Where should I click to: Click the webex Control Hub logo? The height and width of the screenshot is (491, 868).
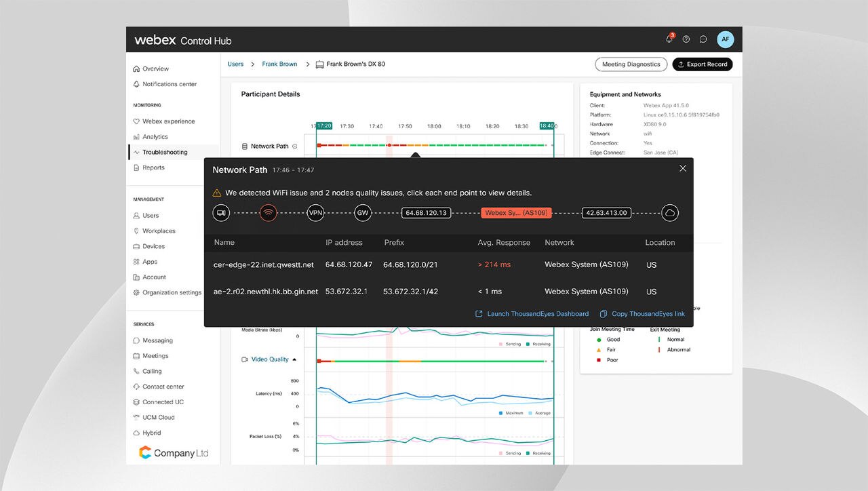coord(183,40)
